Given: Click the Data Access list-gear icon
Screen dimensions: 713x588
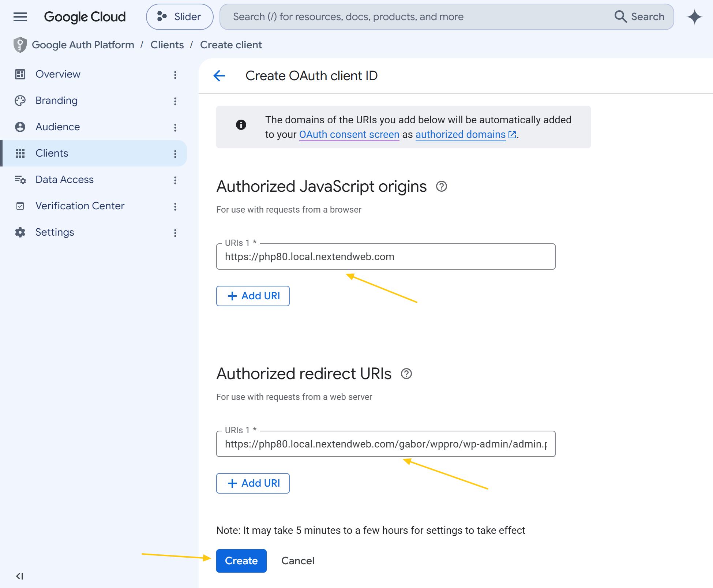Looking at the screenshot, I should tap(20, 180).
